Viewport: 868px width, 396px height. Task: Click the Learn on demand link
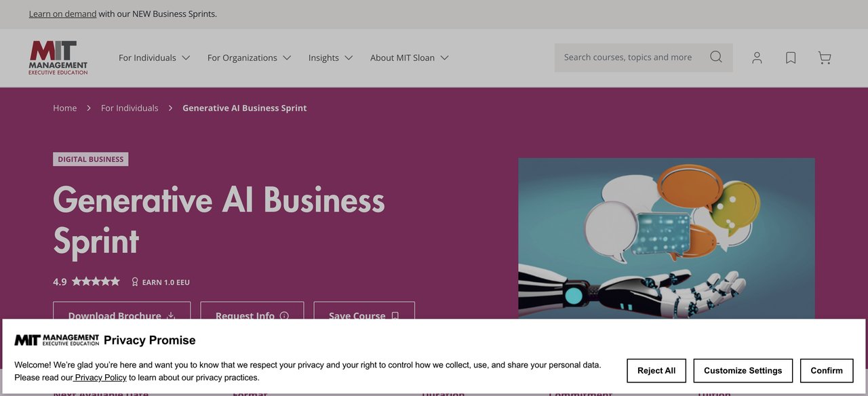pos(62,14)
